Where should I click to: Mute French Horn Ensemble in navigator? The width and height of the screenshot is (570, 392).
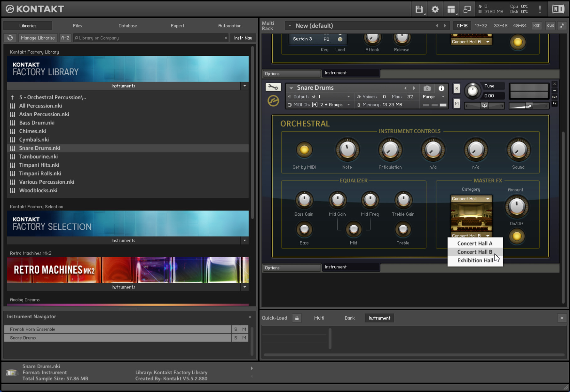pos(244,329)
